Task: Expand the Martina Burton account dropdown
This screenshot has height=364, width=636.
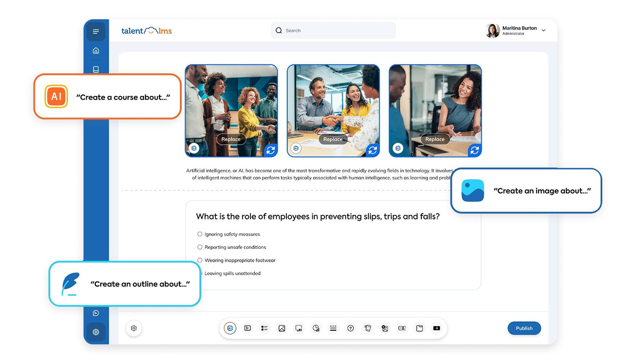Action: pos(543,31)
